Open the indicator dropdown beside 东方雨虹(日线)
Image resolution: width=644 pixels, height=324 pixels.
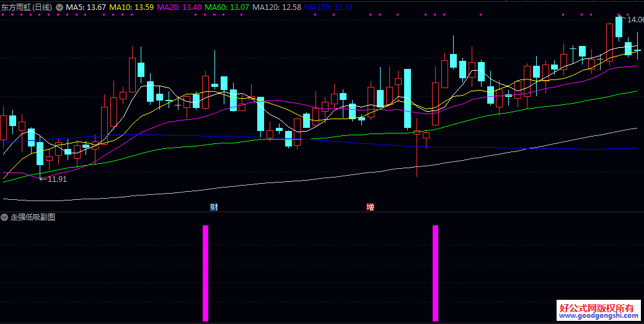tap(59, 7)
